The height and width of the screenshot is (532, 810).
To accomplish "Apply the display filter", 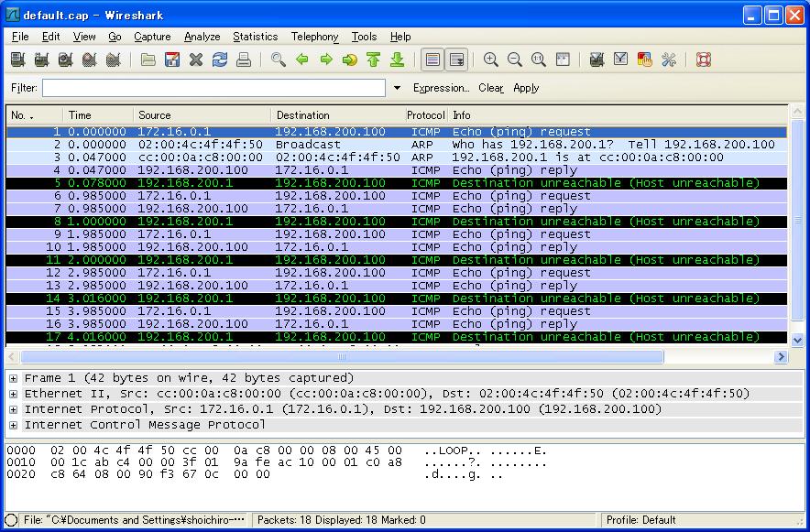I will point(526,88).
